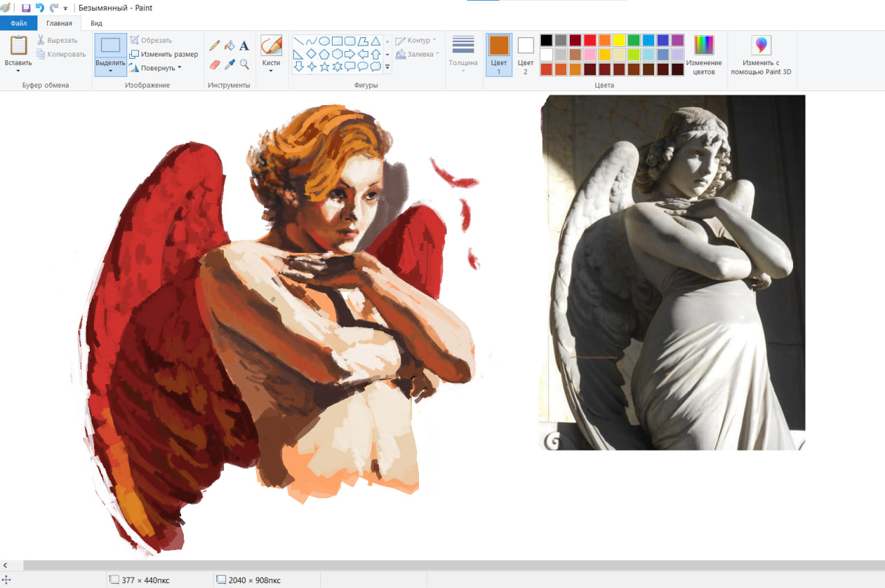This screenshot has height=588, width=885.
Task: Activate the Magnifier zoom tool
Action: click(244, 64)
